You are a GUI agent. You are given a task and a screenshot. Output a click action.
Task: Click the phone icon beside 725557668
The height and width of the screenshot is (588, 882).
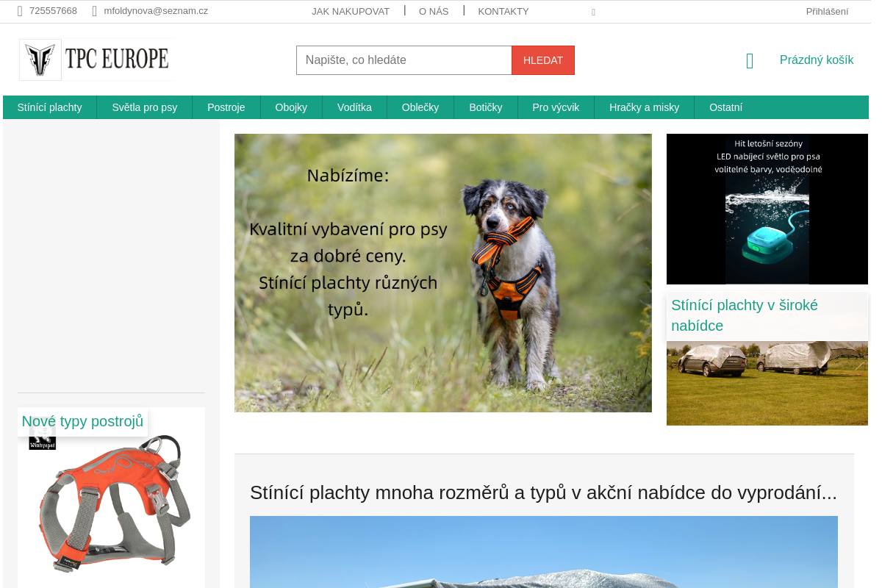point(20,11)
